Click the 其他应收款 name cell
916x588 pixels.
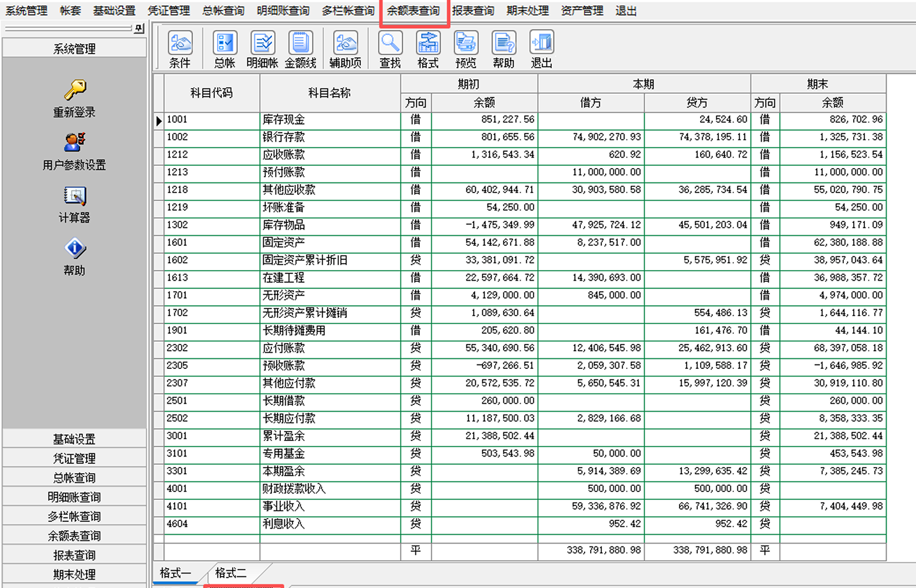(x=330, y=190)
